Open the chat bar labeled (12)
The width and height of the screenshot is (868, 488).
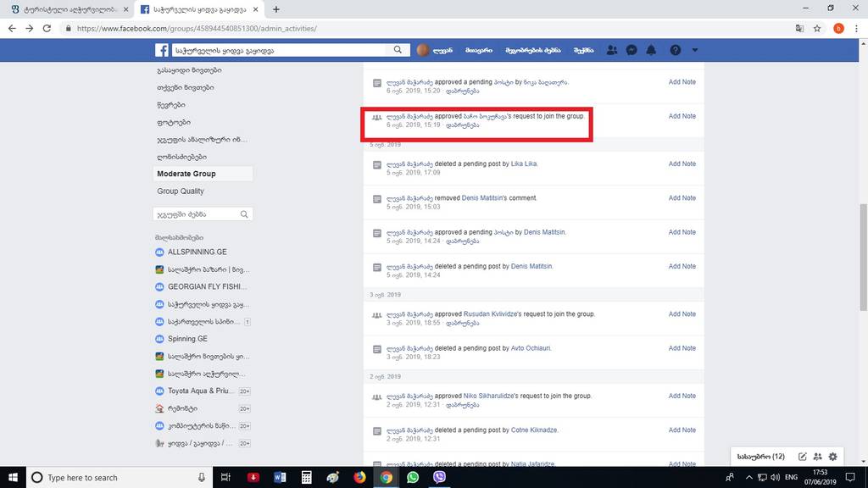pos(760,457)
